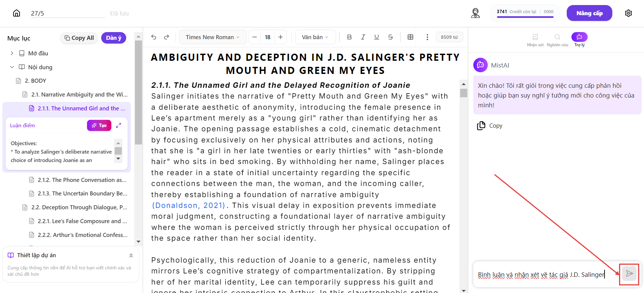Open the Văn bản style dropdown
Image resolution: width=644 pixels, height=293 pixels.
click(315, 37)
